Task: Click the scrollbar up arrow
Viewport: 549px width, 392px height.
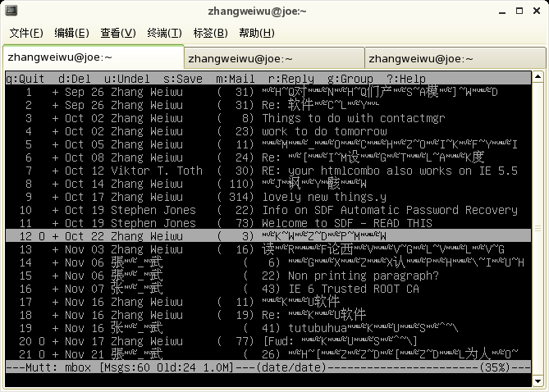Action: (538, 78)
